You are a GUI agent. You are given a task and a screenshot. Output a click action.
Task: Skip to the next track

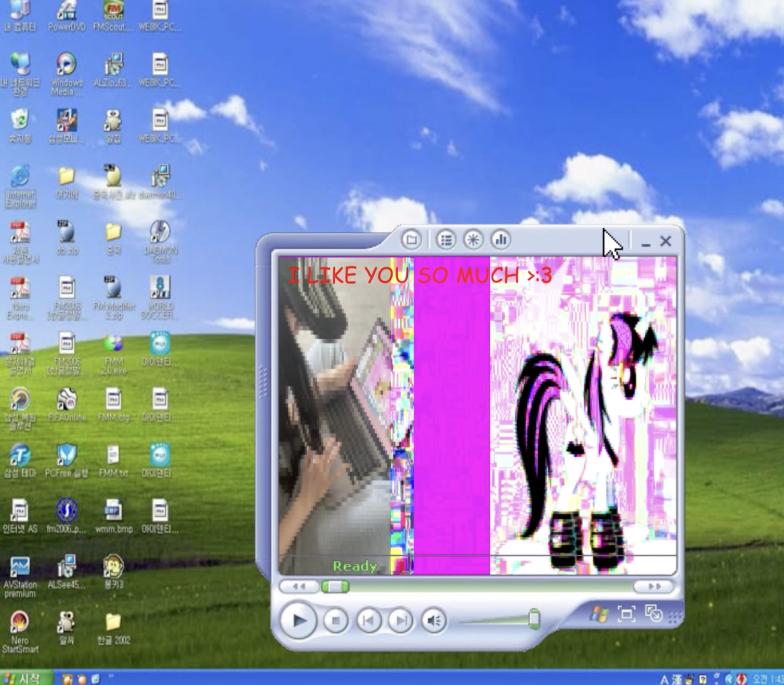(x=401, y=620)
